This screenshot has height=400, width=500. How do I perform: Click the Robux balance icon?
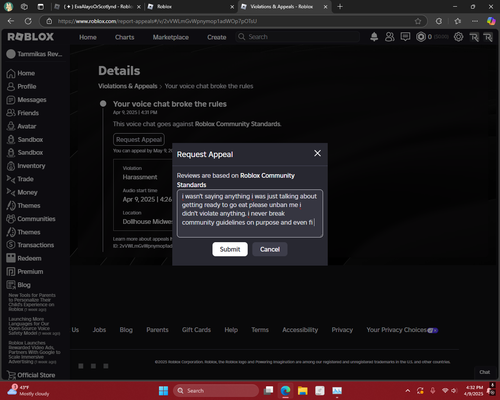pyautogui.click(x=421, y=37)
